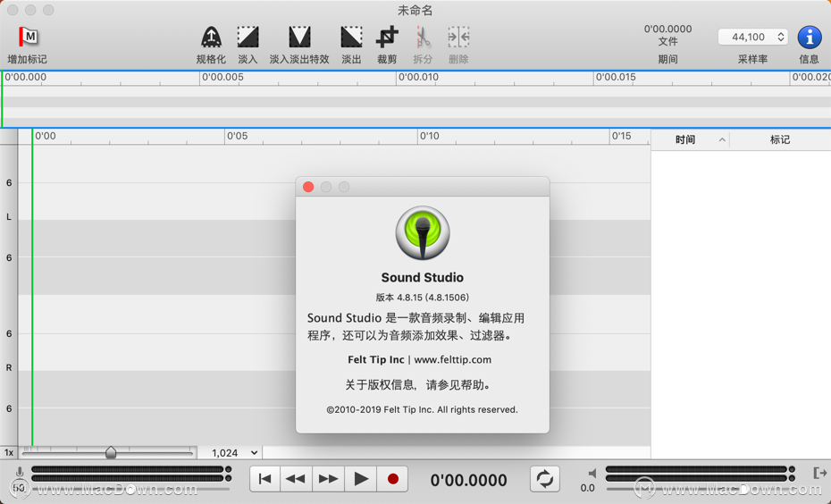This screenshot has width=831, height=504.
Task: Click the 标记 column header
Action: [779, 139]
